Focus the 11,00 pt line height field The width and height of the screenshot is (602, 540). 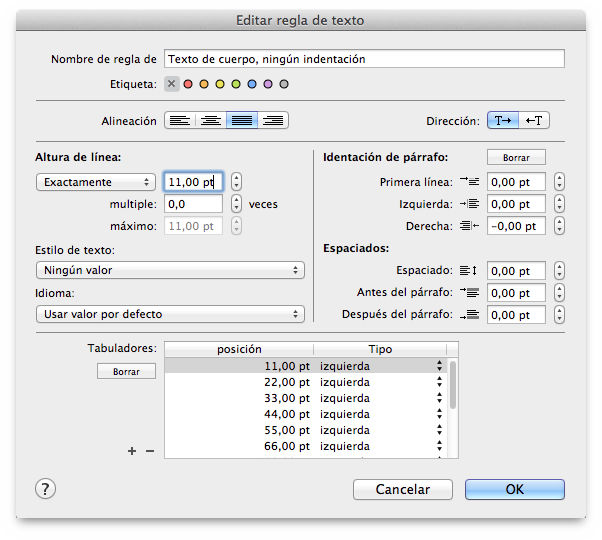tap(194, 182)
